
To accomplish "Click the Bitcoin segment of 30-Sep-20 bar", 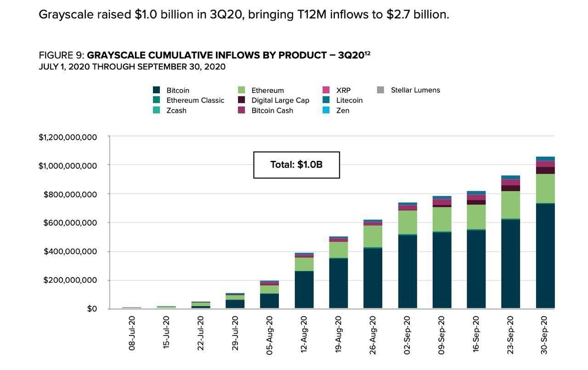I will [x=545, y=256].
